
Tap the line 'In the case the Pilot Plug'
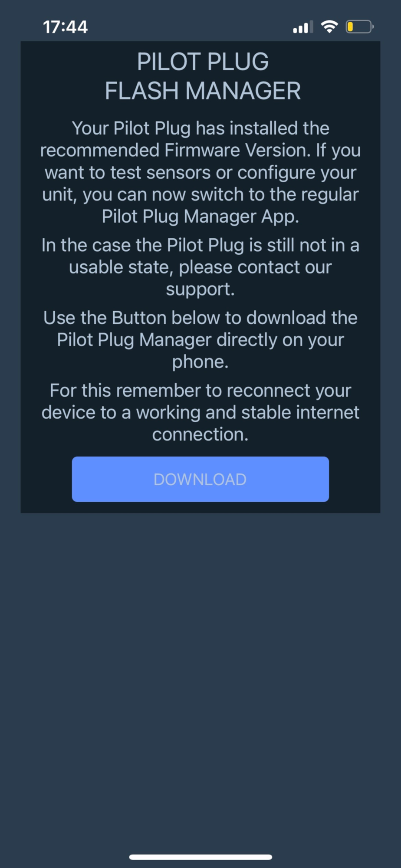click(143, 246)
